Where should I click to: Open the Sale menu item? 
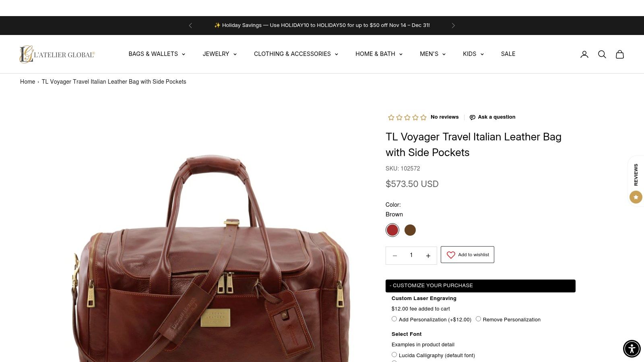tap(508, 54)
